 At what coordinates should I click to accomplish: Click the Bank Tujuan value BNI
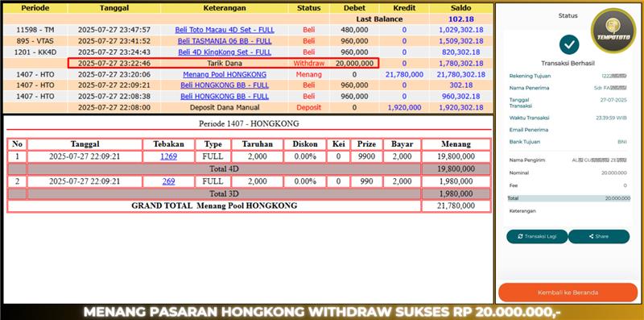point(621,142)
